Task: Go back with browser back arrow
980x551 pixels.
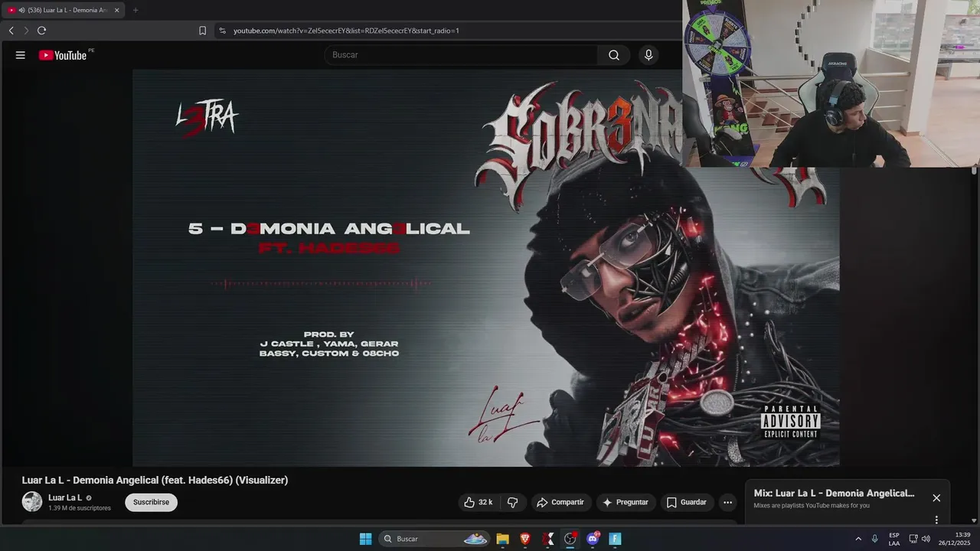Action: 11,31
